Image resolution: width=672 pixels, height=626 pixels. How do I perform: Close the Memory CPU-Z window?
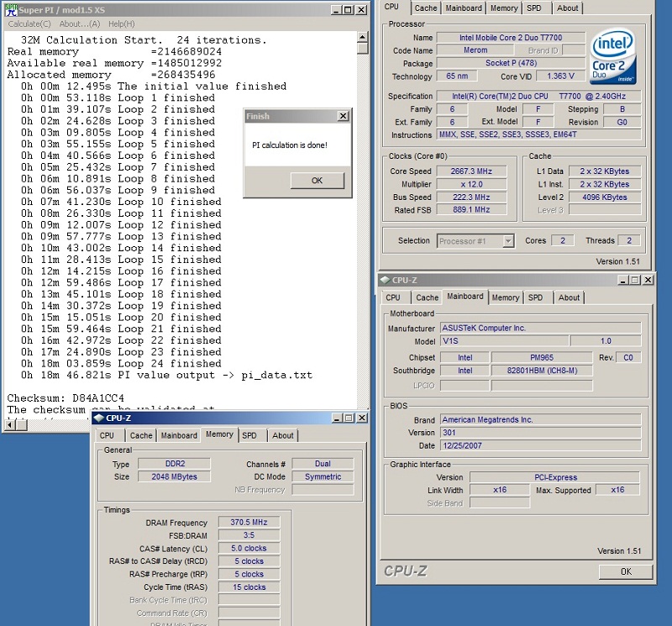(362, 418)
